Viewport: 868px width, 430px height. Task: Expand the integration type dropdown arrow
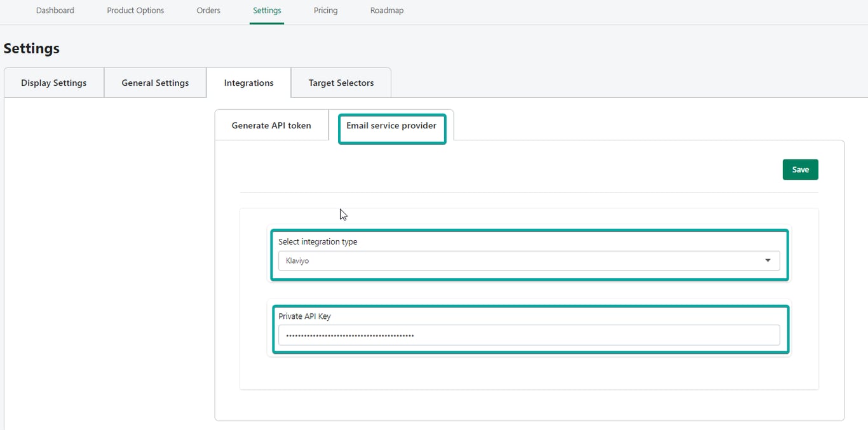point(768,260)
